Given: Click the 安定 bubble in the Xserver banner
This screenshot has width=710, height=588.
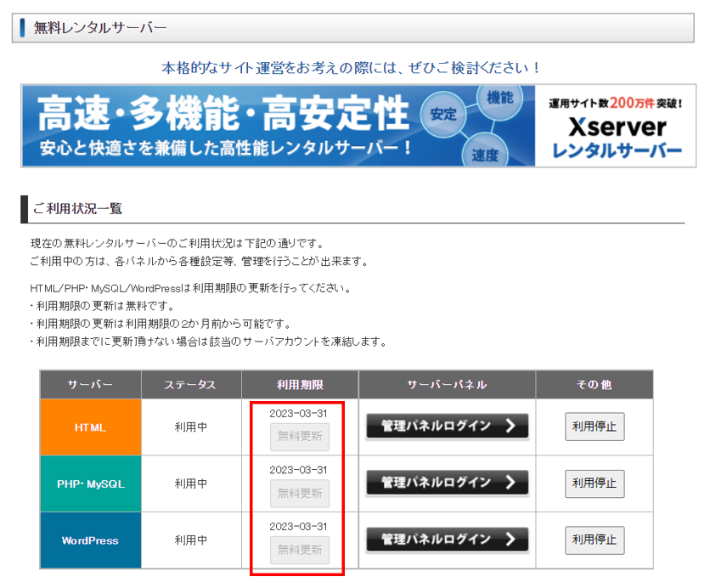Looking at the screenshot, I should [x=443, y=114].
